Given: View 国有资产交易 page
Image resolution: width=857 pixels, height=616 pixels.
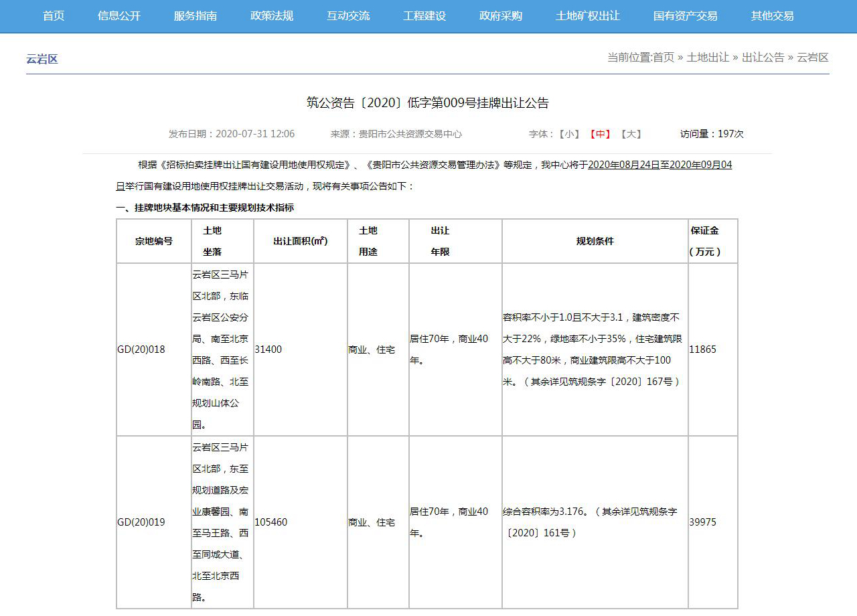Looking at the screenshot, I should (x=685, y=16).
